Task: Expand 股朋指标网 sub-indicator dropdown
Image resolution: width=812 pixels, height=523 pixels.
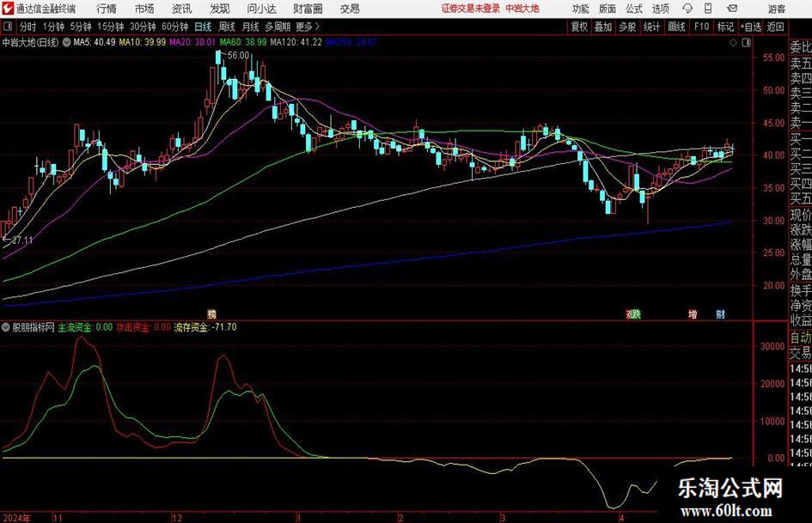Action: coord(6,327)
